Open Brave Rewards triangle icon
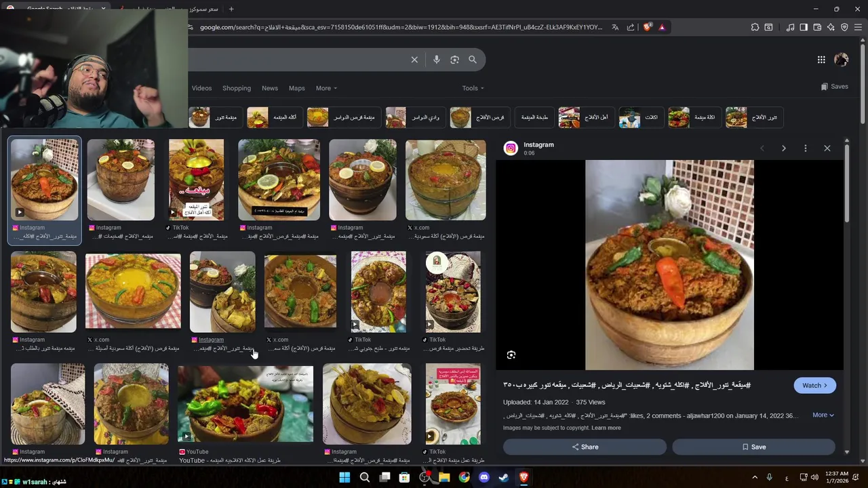This screenshot has height=488, width=868. coord(662,27)
